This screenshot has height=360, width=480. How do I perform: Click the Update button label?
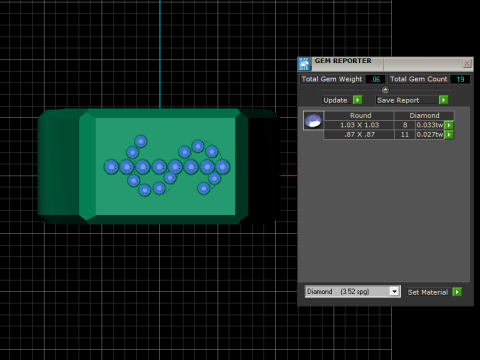(335, 100)
